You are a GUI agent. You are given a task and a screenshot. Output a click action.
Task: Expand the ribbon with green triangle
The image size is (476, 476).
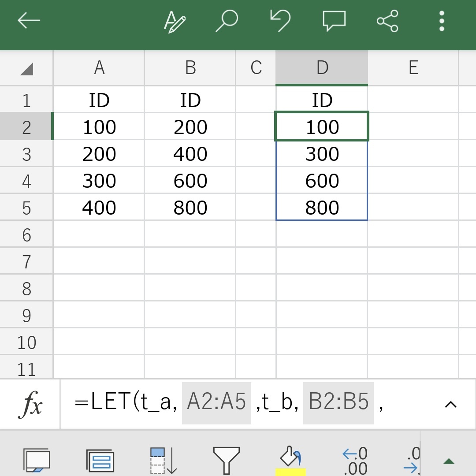pyautogui.click(x=449, y=461)
